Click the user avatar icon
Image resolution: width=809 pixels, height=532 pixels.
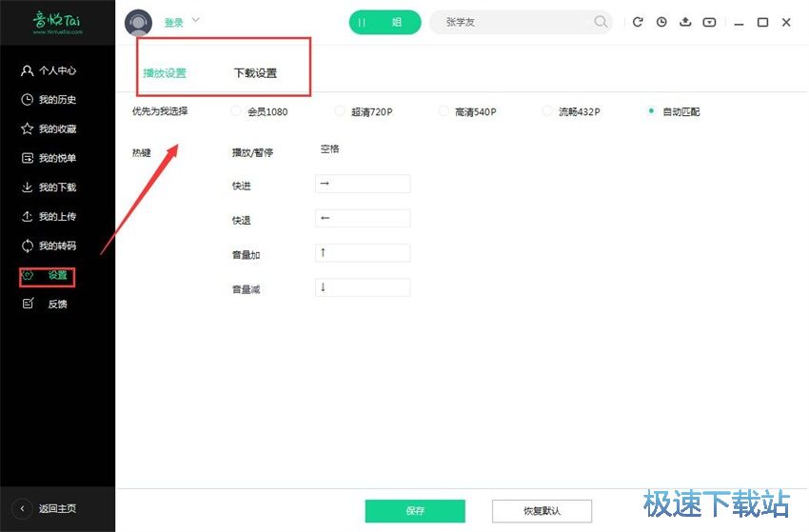[x=138, y=23]
